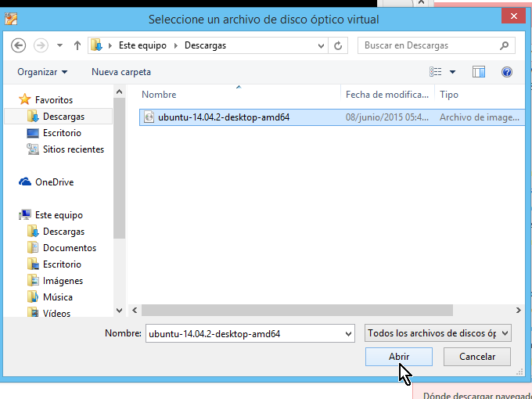The image size is (532, 399).
Task: Open the Música folder in sidebar
Action: coord(58,297)
